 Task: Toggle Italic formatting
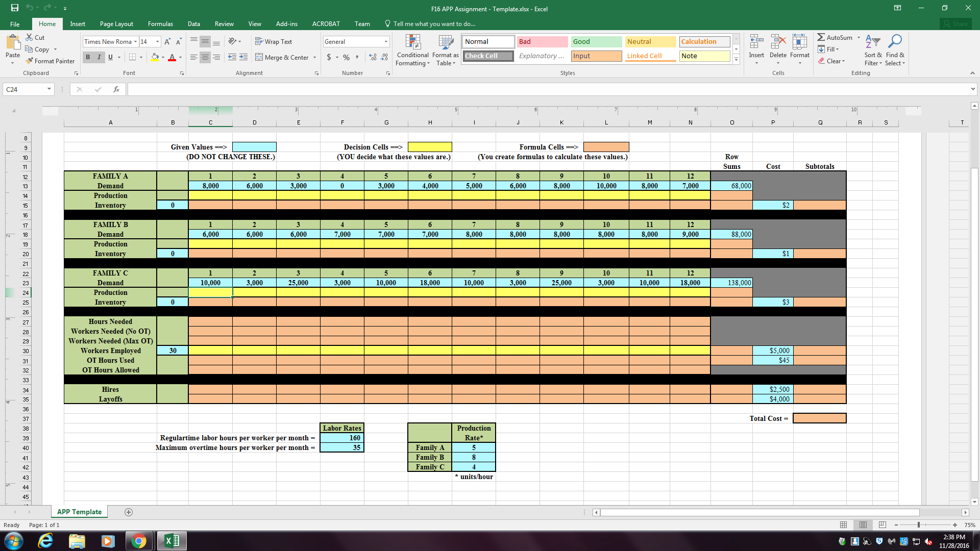[99, 57]
